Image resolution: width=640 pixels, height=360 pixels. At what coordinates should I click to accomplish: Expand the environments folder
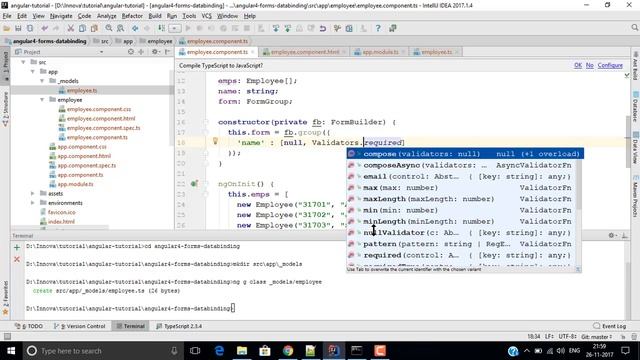click(x=33, y=203)
